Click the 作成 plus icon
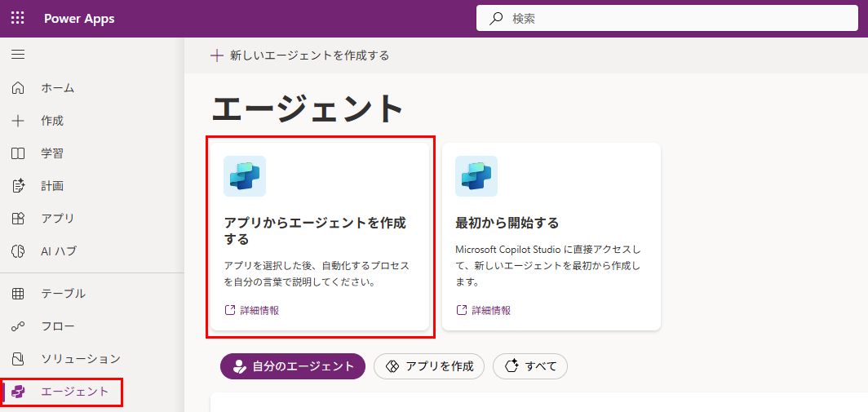868x412 pixels. [18, 121]
